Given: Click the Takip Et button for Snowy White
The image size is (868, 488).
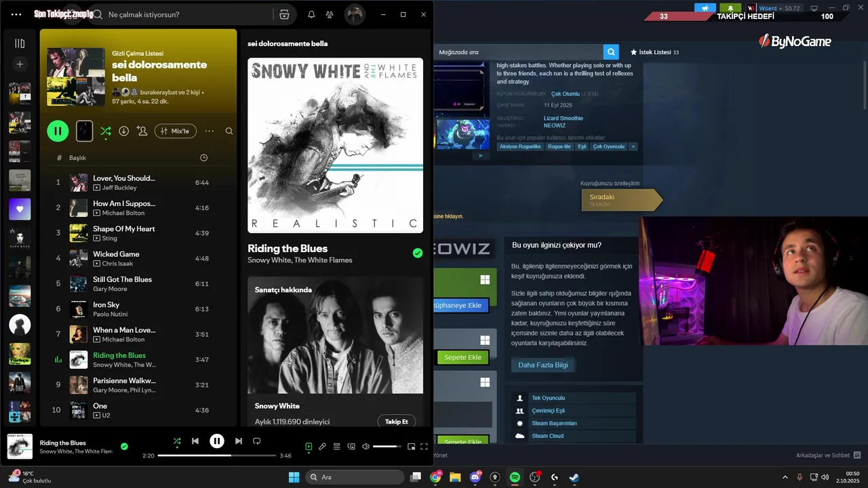Looking at the screenshot, I should (x=396, y=422).
